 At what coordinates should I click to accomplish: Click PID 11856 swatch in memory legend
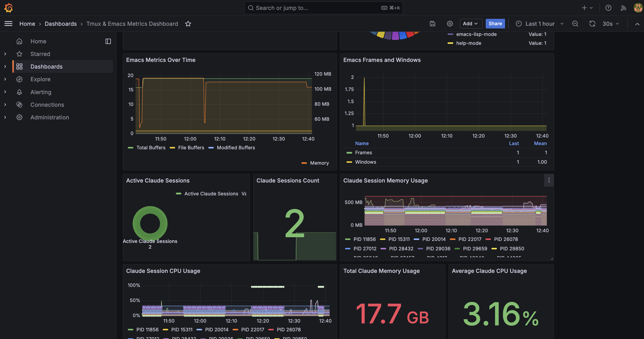(x=348, y=239)
